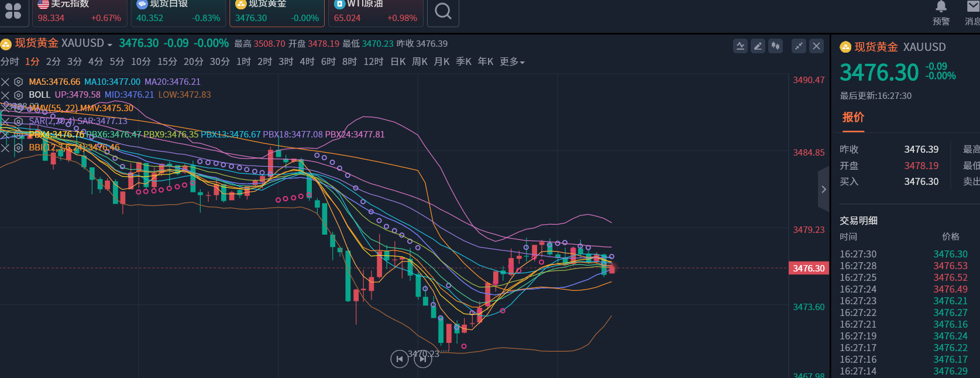Click the shrink chart arrows icon

coord(799,46)
